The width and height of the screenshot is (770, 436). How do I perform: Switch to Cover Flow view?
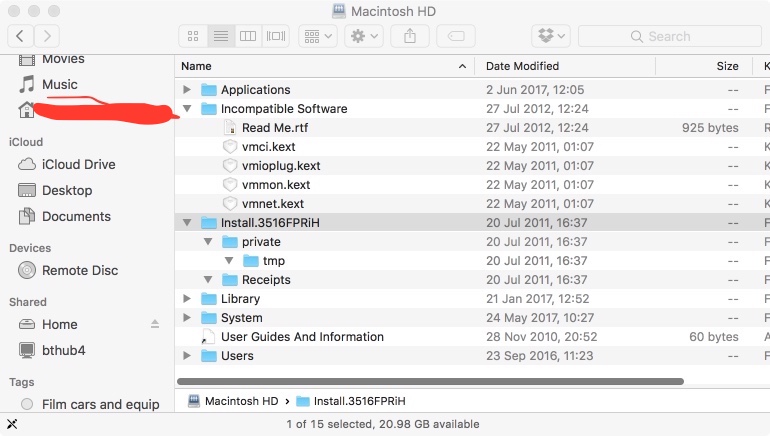[275, 36]
